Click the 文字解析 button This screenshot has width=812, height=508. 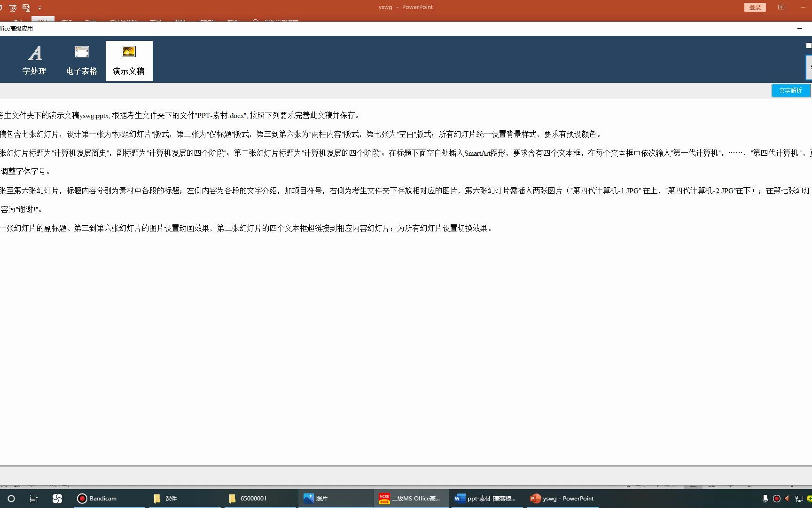791,90
